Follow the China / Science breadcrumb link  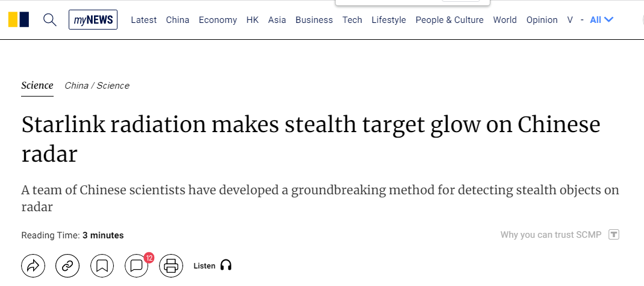click(97, 86)
